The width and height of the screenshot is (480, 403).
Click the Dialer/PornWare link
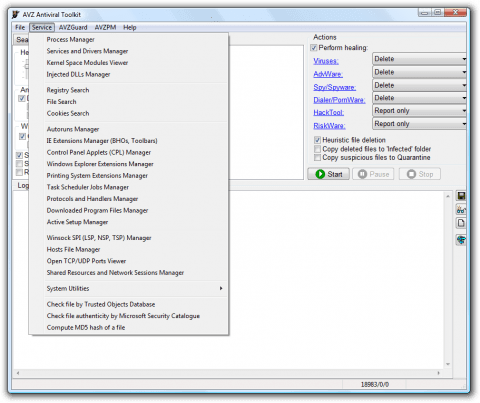coord(339,100)
